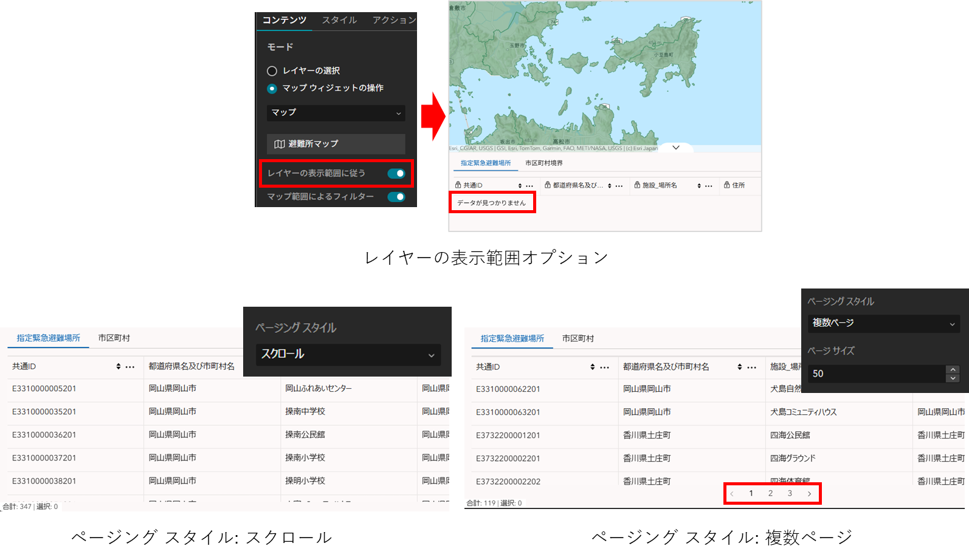Open the マップ dropdown in the mode section
The image size is (969, 560).
pyautogui.click(x=336, y=113)
